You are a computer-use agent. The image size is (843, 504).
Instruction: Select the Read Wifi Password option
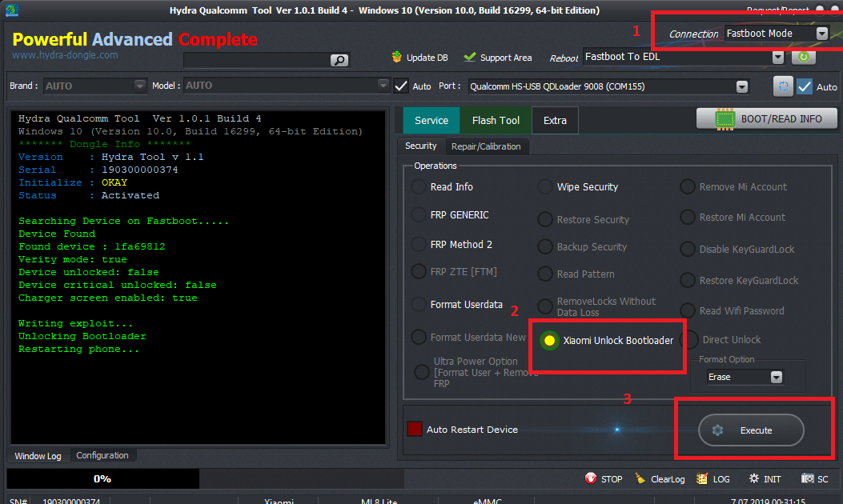click(x=688, y=310)
